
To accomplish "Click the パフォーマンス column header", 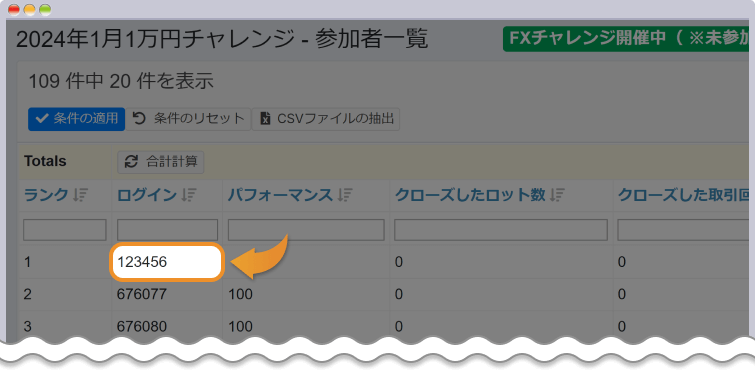I will click(280, 195).
